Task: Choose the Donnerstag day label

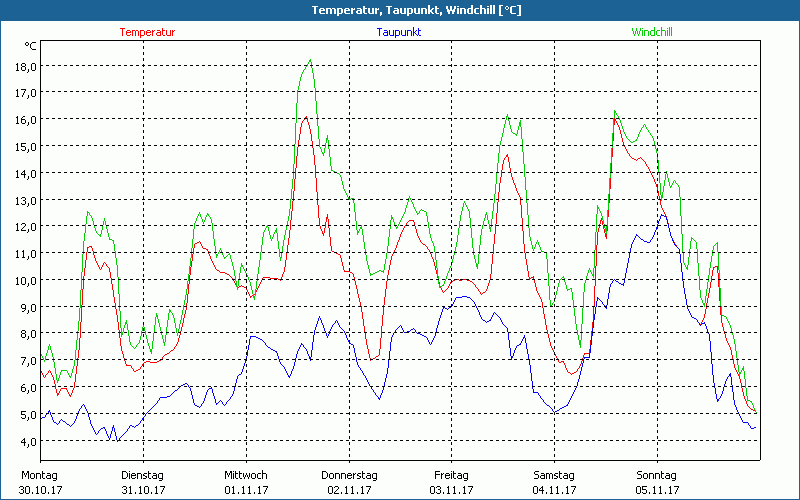Action: [349, 475]
